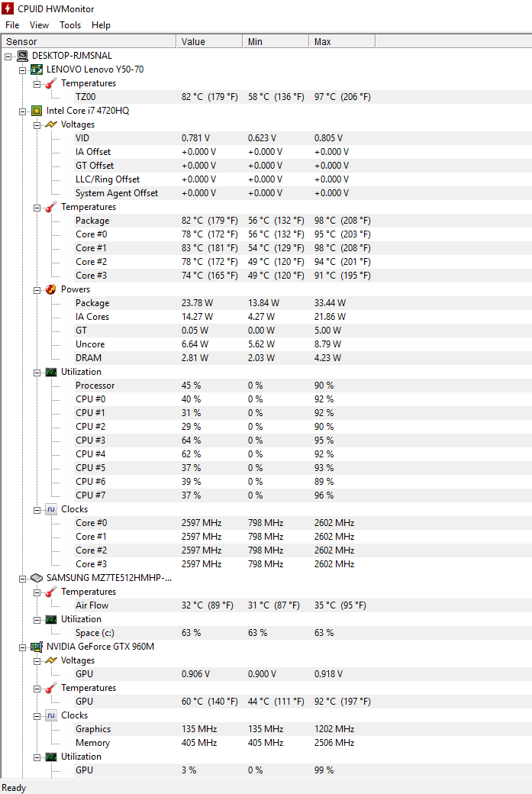Collapse the Intel Core i7 4720HQ node
Viewport: 532px width, 794px height.
(x=22, y=111)
